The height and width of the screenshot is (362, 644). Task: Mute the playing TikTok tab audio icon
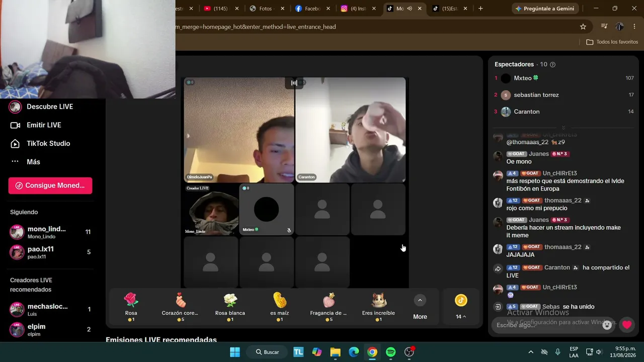point(410,9)
